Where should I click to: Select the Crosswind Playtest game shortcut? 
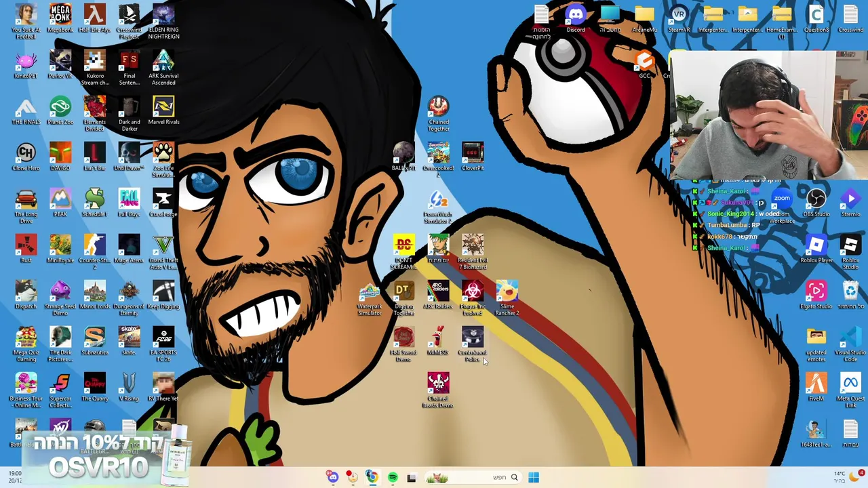pos(129,22)
